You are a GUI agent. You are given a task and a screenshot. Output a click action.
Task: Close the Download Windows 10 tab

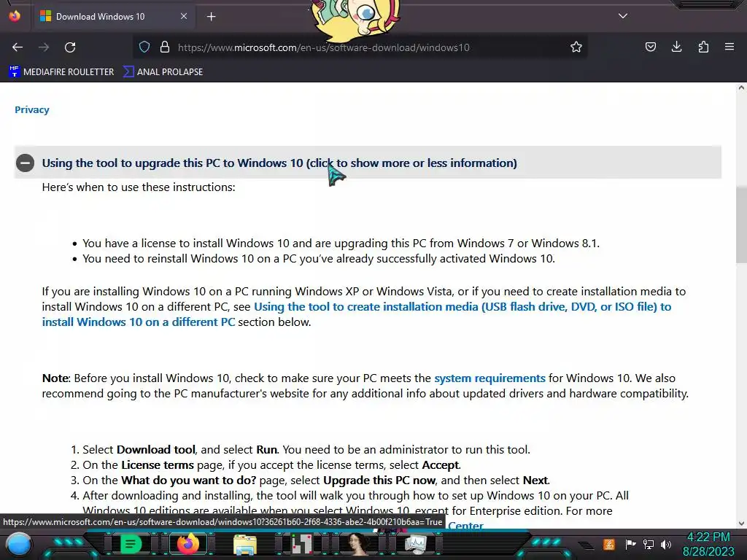(x=184, y=16)
